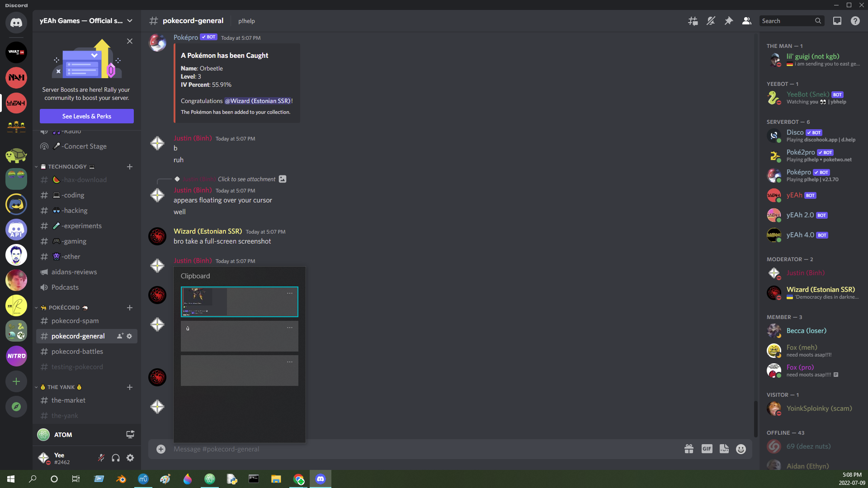
Task: Open Explore Public Servers compass icon
Action: coord(16,407)
